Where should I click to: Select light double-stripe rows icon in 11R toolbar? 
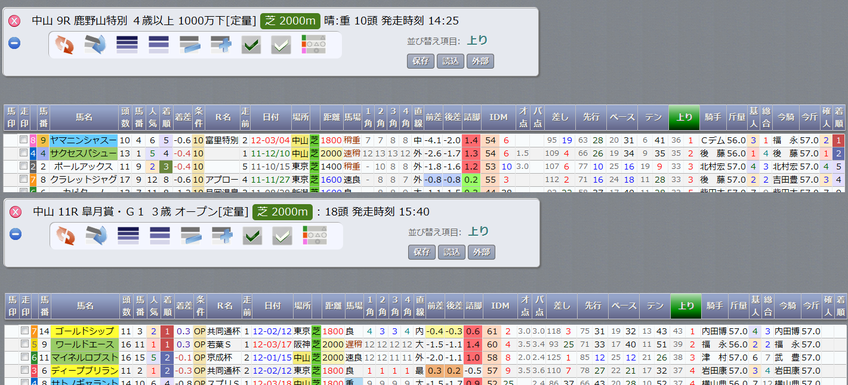[160, 236]
